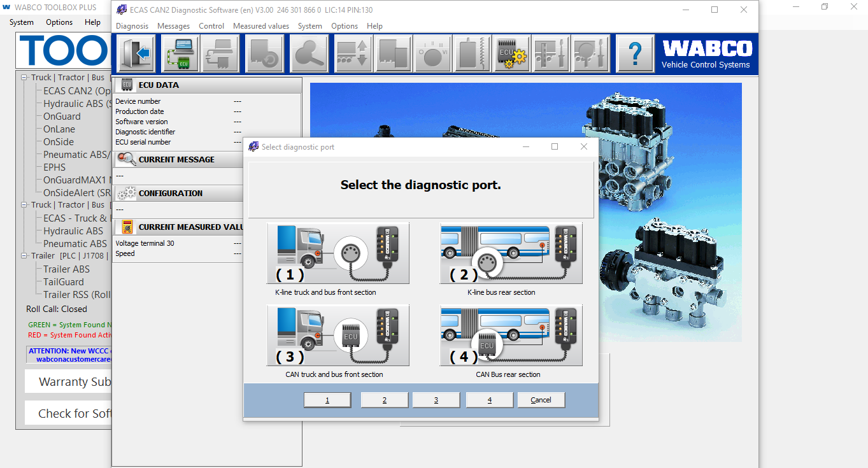Open Options menu in TOOLBOX PLUS window
Screen dimensions: 868x468
pyautogui.click(x=59, y=22)
